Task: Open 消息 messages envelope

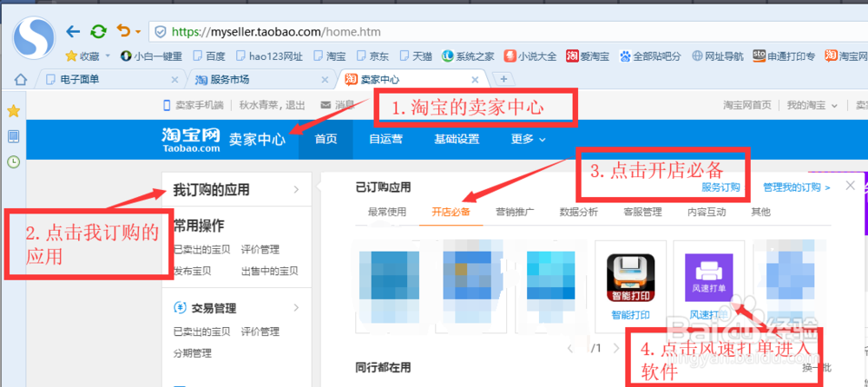Action: 338,105
